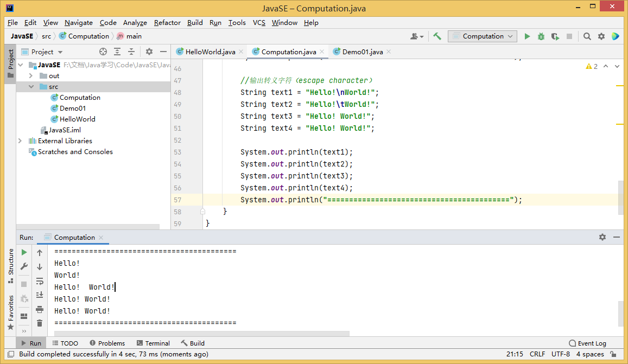Collapse the src folder

31,86
